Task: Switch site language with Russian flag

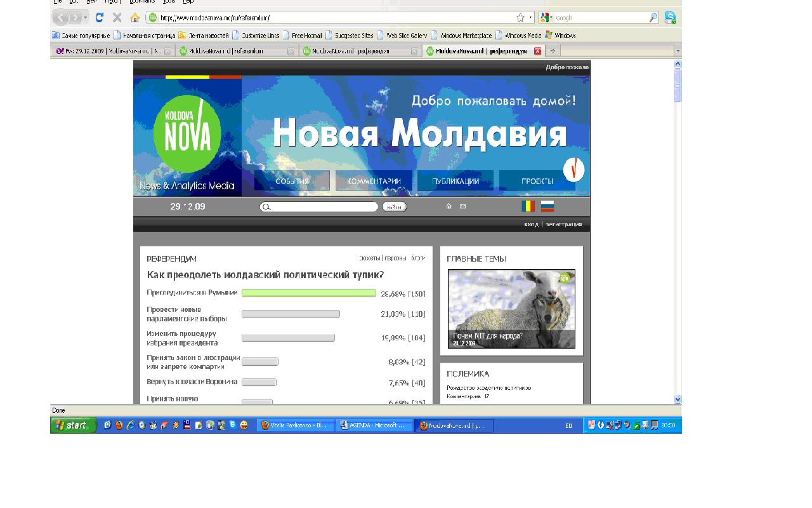Action: 547,206
